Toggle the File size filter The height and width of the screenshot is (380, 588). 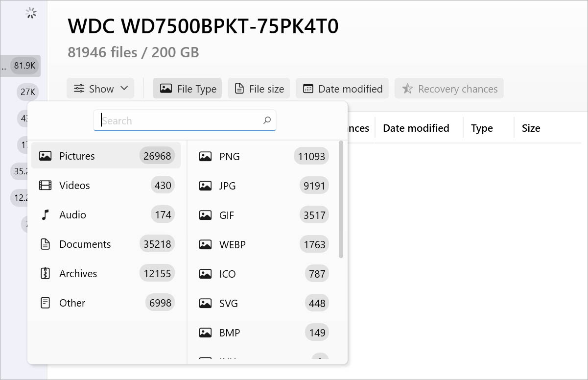click(x=259, y=89)
